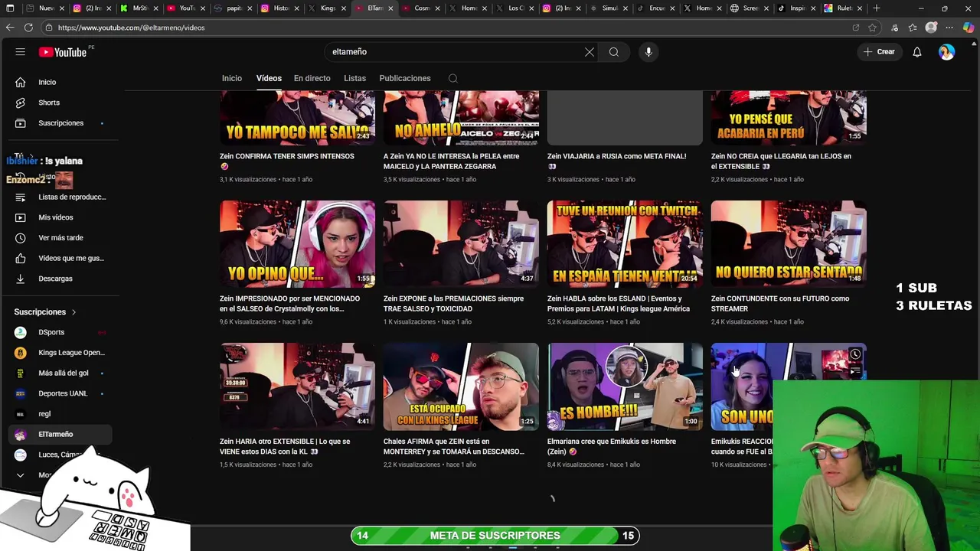Click the magnifier search button

(614, 52)
